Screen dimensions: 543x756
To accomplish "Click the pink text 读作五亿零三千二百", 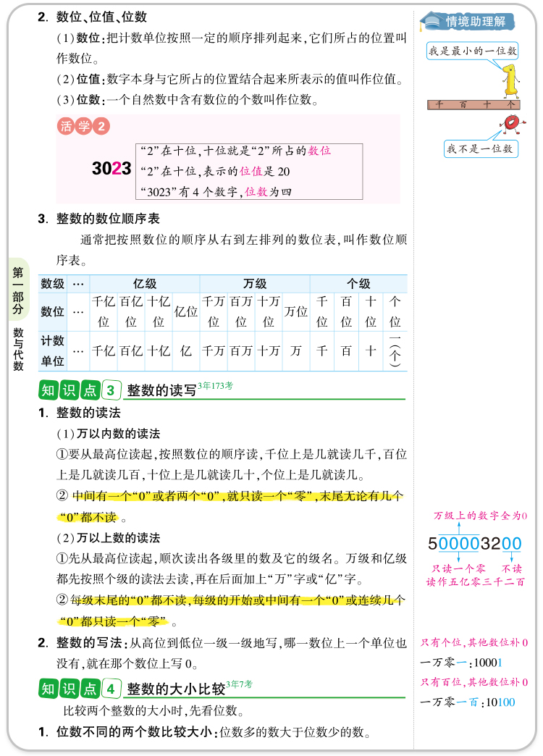I will point(475,582).
